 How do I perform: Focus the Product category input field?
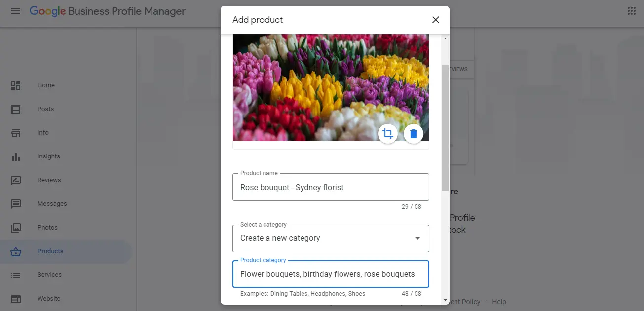[x=331, y=274]
